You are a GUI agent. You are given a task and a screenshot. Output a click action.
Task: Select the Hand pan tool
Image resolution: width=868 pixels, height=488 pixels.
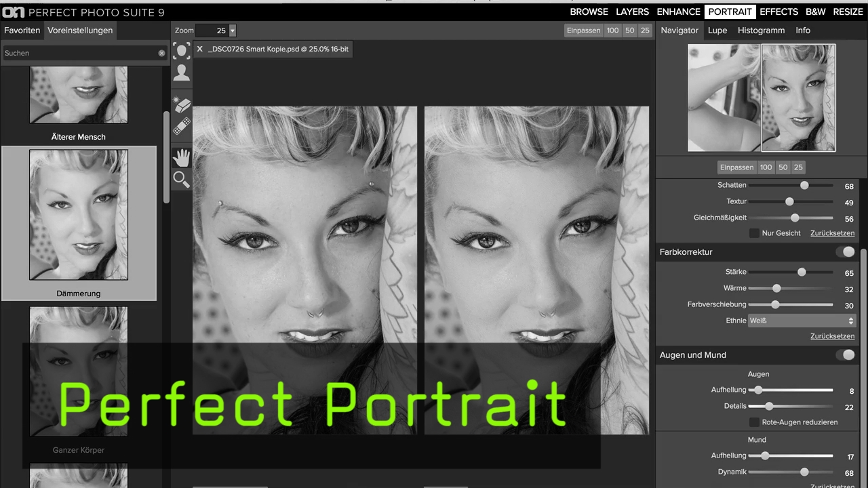181,157
